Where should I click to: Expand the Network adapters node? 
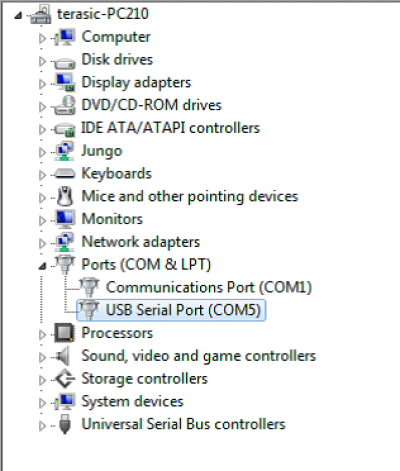tap(42, 243)
